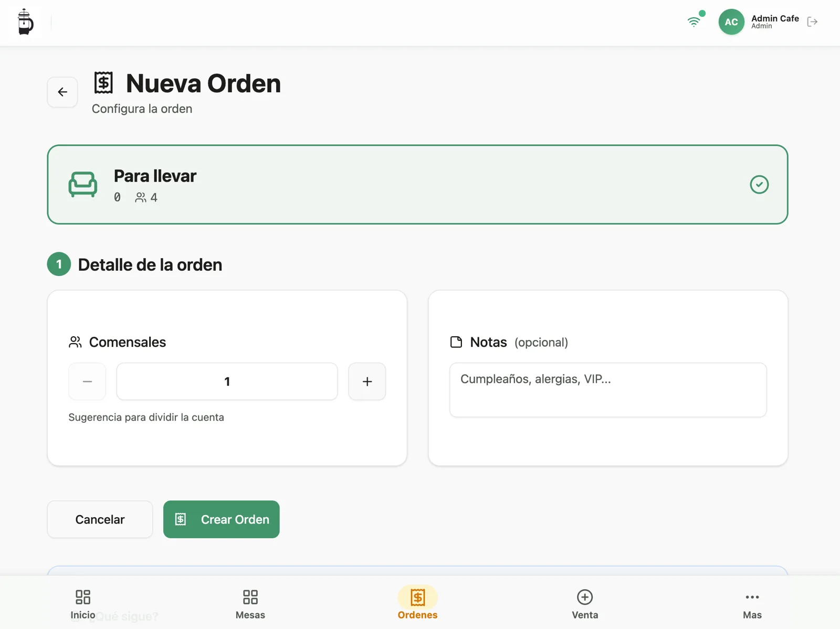Click the people capacity icon showing 4
Image resolution: width=840 pixels, height=629 pixels.
point(141,197)
